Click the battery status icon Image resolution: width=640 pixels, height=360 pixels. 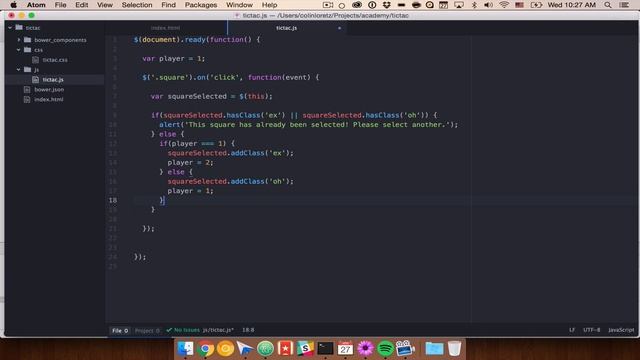point(536,5)
